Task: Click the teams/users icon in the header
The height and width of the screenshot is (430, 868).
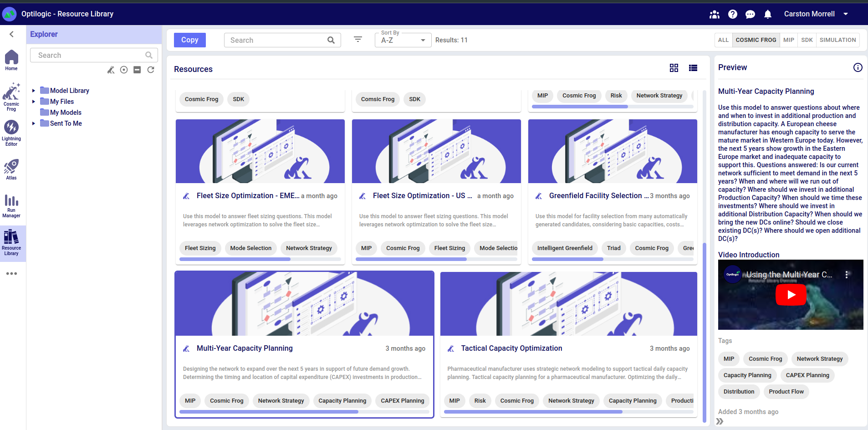Action: [715, 14]
